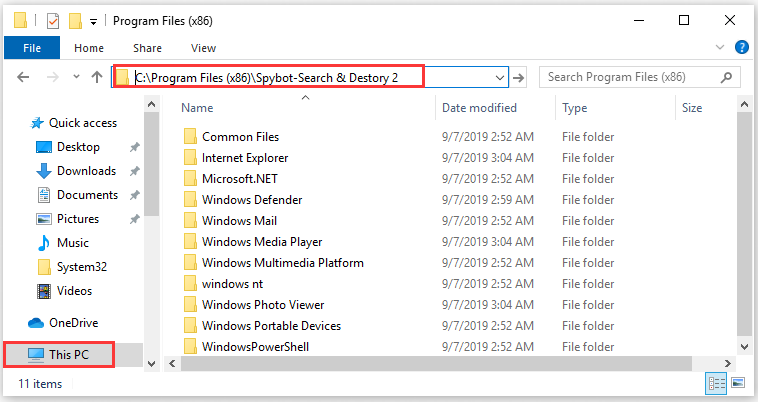Select the Microsoft.NET folder icon
This screenshot has width=758, height=402.
point(190,179)
